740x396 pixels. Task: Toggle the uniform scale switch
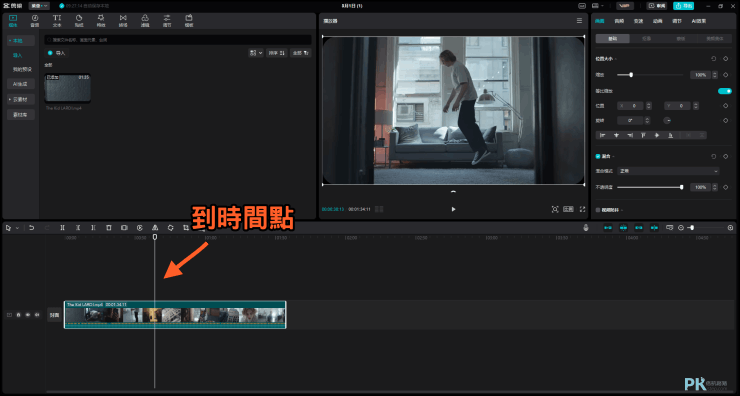click(x=724, y=91)
